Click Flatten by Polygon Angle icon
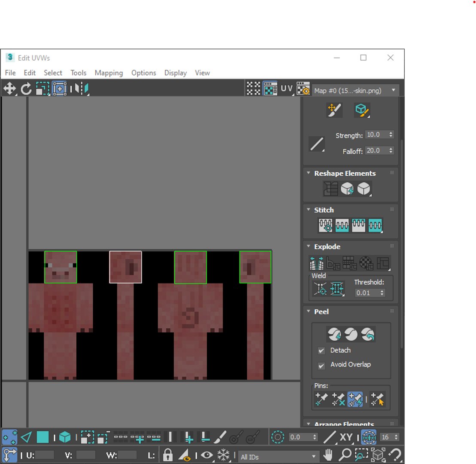This screenshot has height=464, width=476. [x=333, y=263]
